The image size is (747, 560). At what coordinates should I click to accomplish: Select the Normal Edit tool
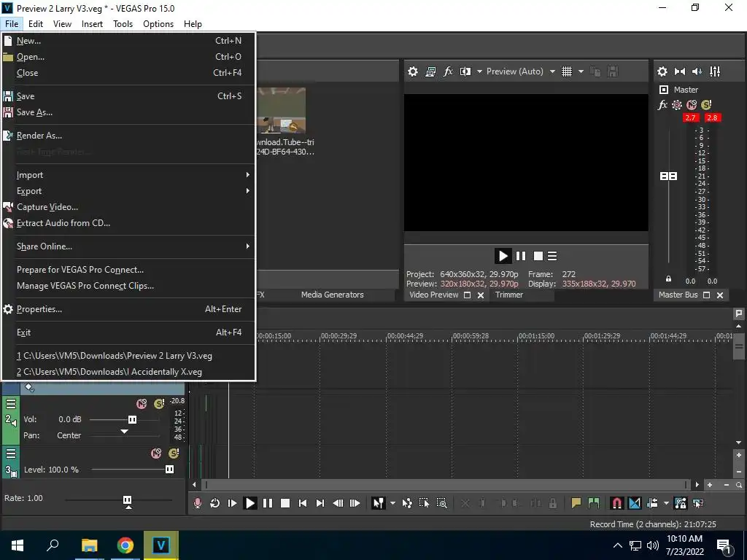379,503
